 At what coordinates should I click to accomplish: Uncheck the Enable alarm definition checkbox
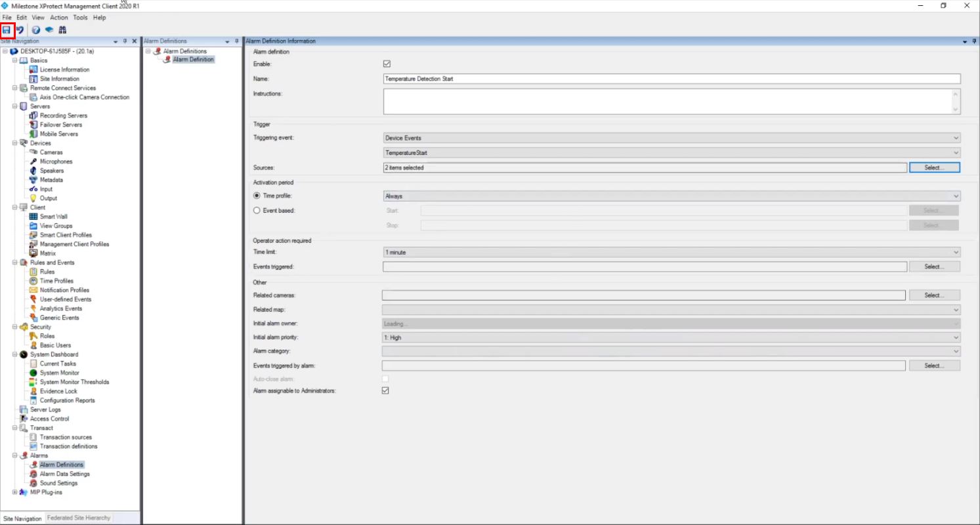387,64
